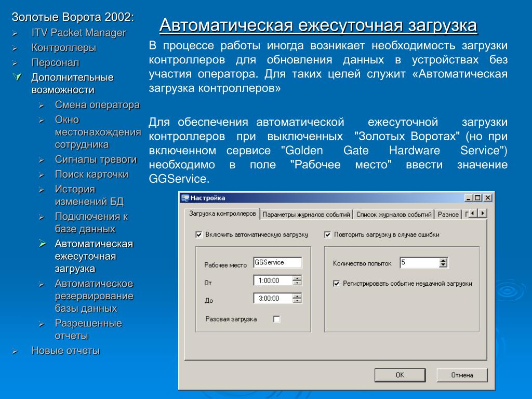Image resolution: width=532 pixels, height=399 pixels.
Task: Select Разрешенные отчеты outline item
Action: (88, 329)
